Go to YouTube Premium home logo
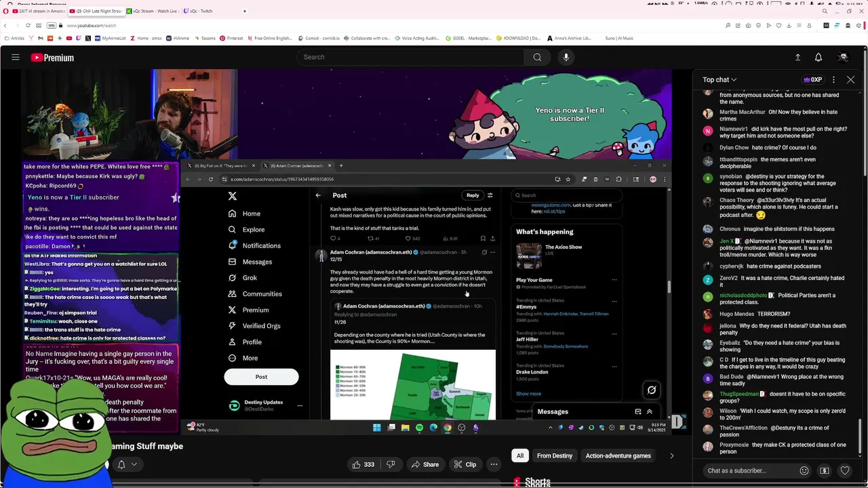The image size is (868, 488). pos(52,58)
